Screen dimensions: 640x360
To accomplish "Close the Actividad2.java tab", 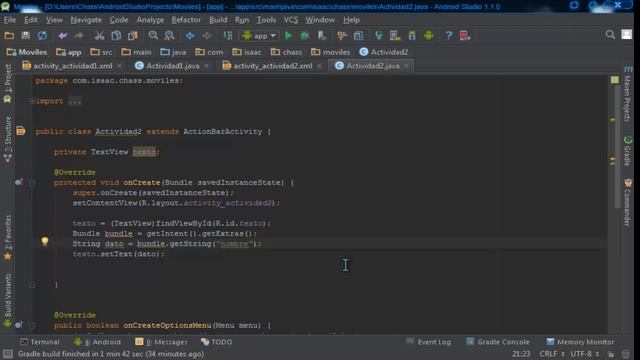I will coord(406,66).
